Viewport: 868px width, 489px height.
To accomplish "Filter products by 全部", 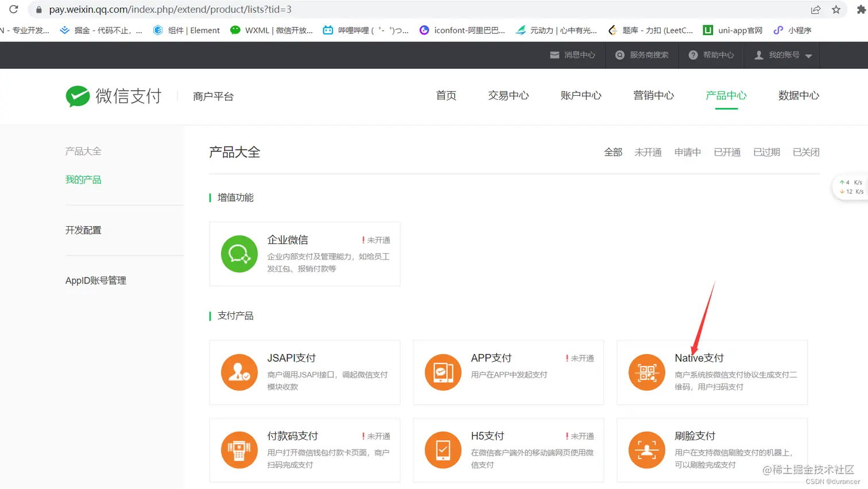I will (613, 152).
